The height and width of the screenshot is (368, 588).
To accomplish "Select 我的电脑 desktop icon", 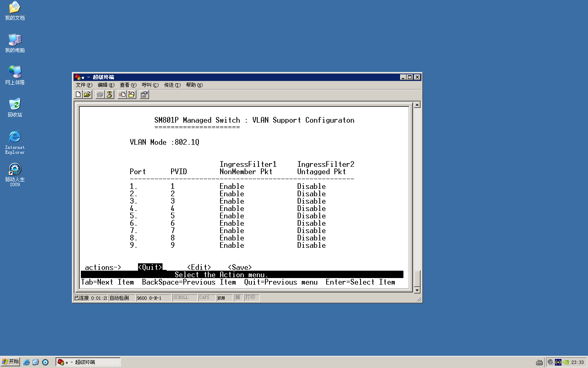I will (x=15, y=43).
